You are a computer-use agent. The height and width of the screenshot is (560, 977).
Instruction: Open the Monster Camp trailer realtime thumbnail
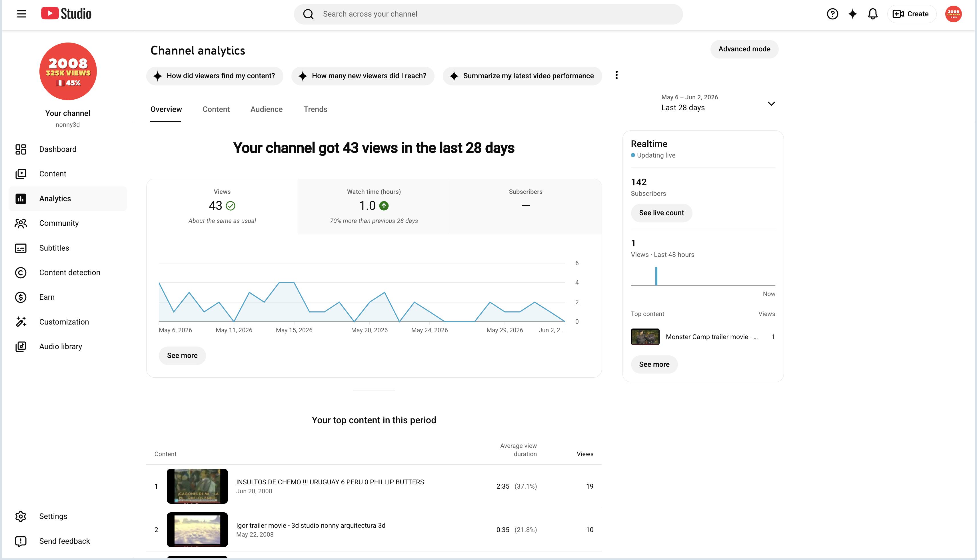pos(645,337)
